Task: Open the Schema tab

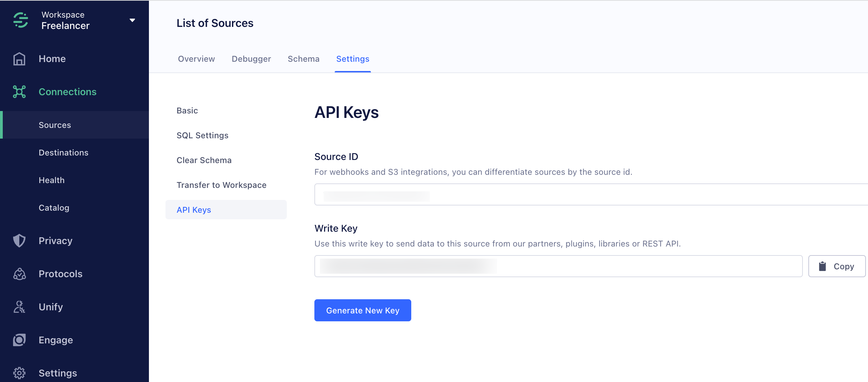Action: point(303,59)
